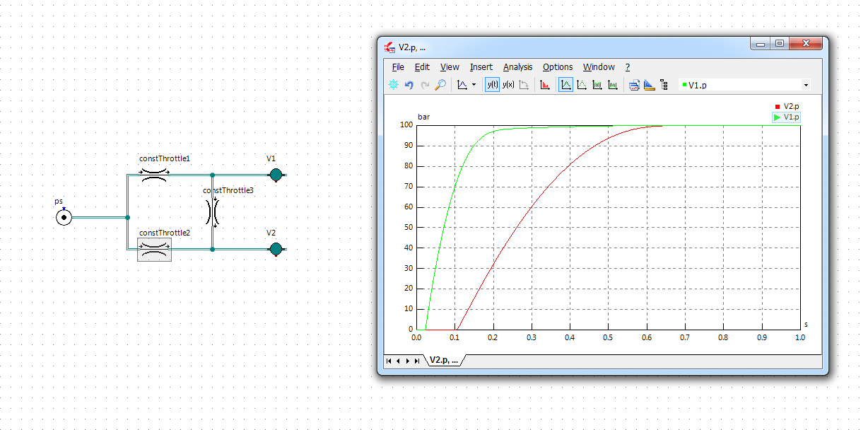Click the ruler measurement icon
This screenshot has width=868, height=430.
[649, 85]
